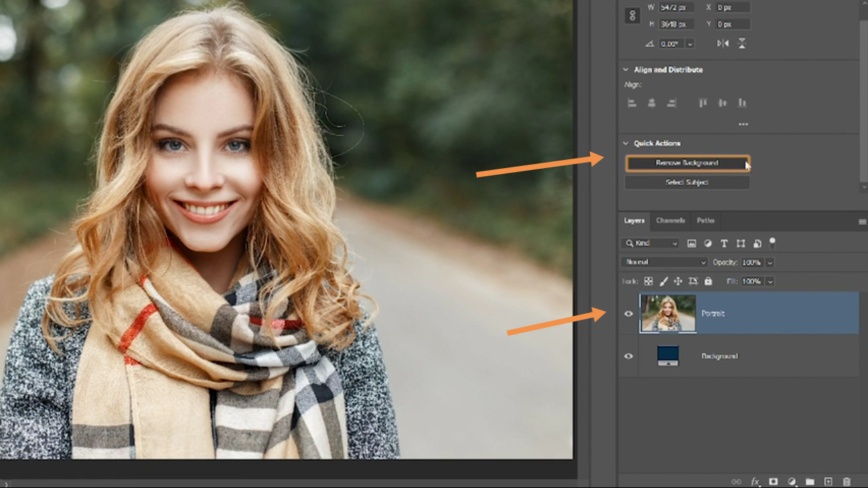Image resolution: width=868 pixels, height=488 pixels.
Task: Hide the Portrait layer
Action: (629, 313)
